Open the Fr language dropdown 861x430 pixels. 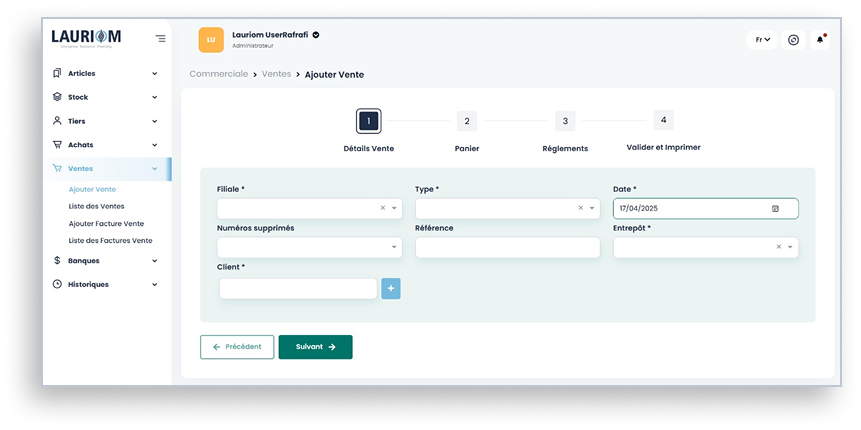pyautogui.click(x=762, y=40)
